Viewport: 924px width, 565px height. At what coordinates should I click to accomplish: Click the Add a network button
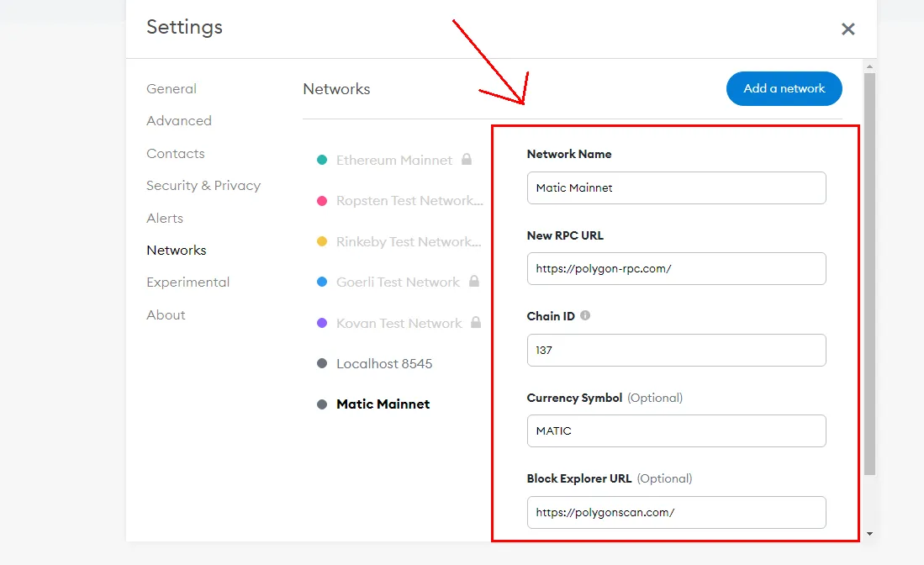coord(784,88)
